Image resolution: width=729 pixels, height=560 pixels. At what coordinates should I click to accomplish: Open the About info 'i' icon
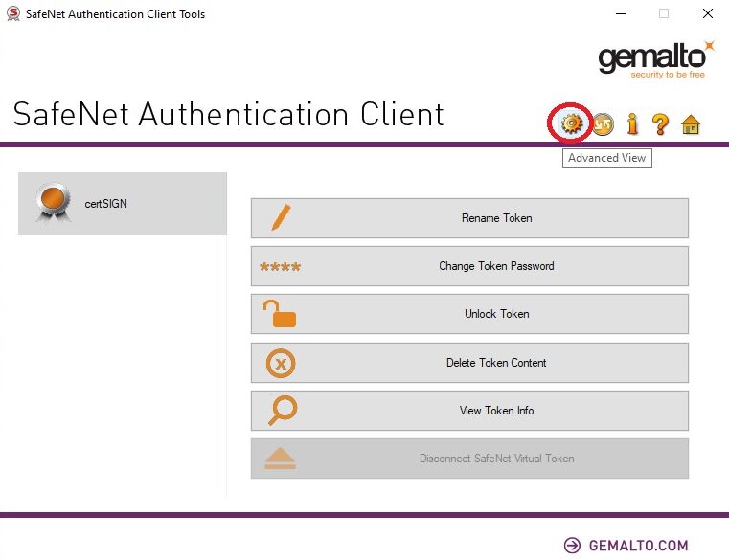[631, 124]
